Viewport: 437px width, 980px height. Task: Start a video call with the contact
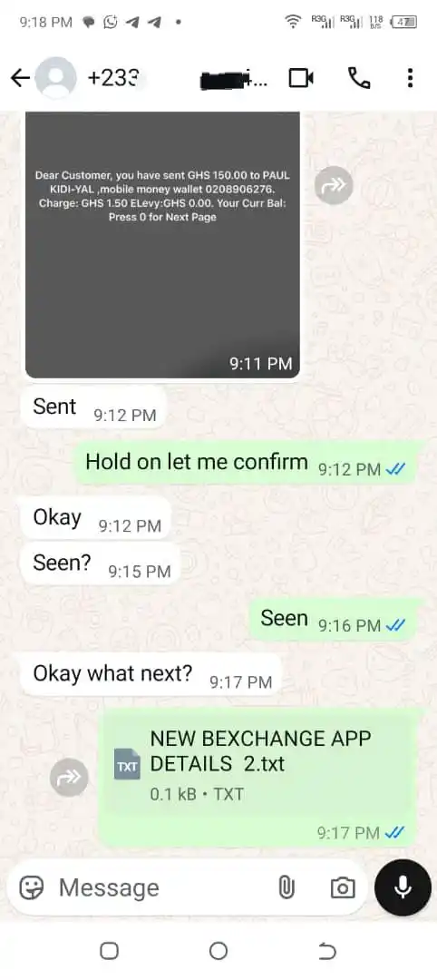(x=301, y=78)
